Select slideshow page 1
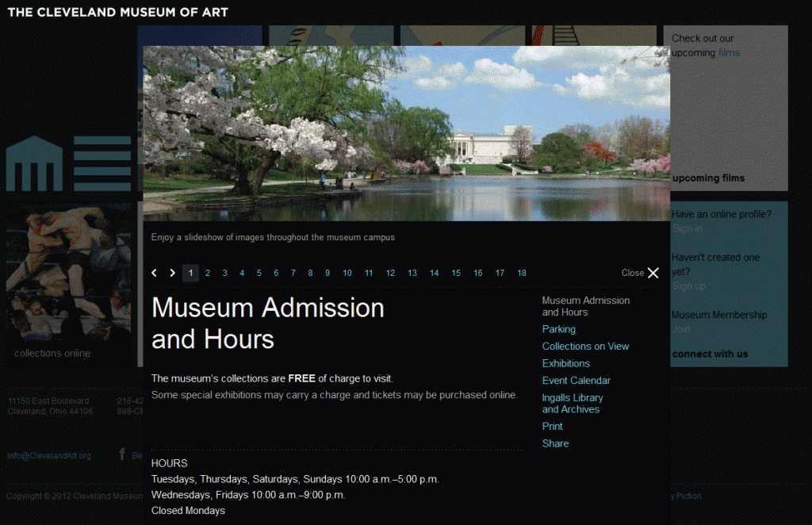812x525 pixels. pyautogui.click(x=190, y=273)
